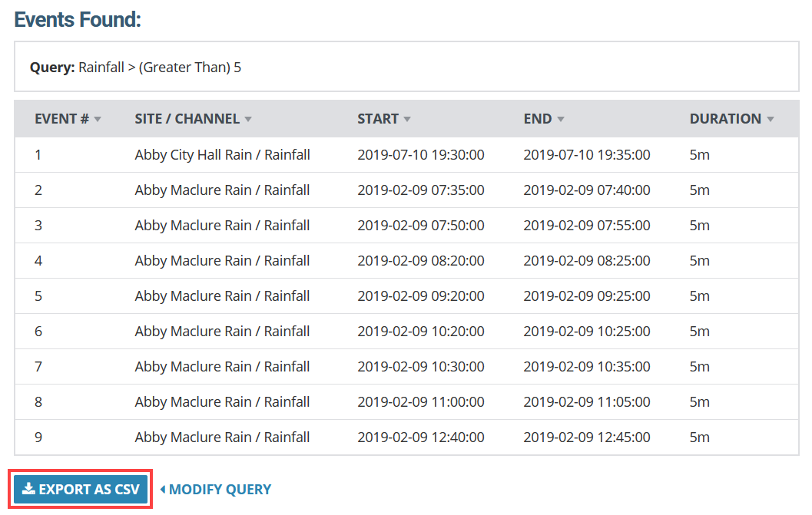812x515 pixels.
Task: Select event number 1 cell
Action: [x=38, y=155]
